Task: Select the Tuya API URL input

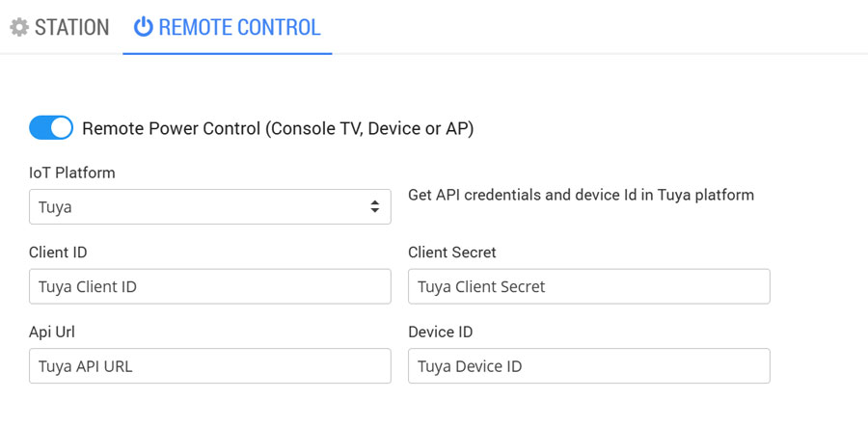Action: [209, 366]
